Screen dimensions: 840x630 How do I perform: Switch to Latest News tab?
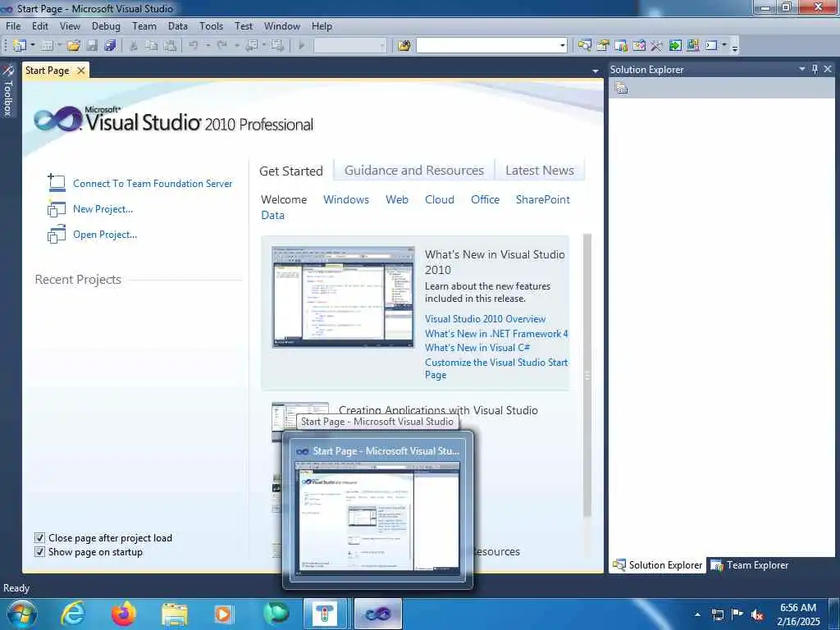540,171
